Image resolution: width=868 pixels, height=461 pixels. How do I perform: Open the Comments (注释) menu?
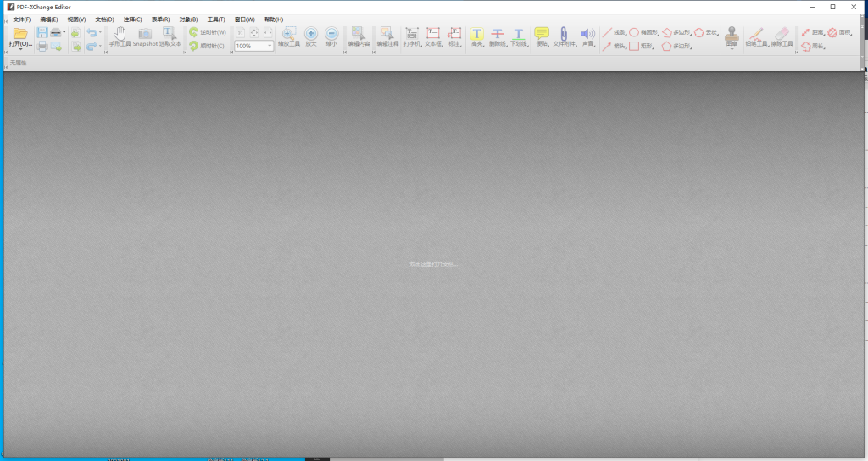(132, 19)
